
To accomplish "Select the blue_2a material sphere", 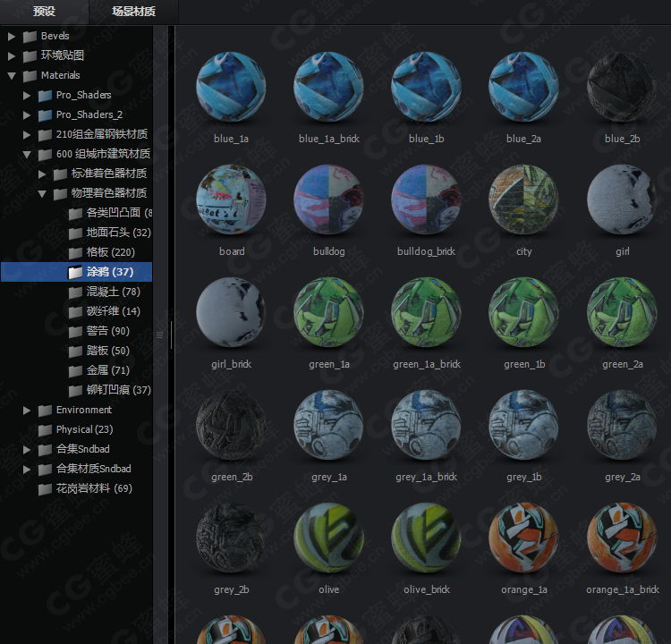I will click(523, 87).
